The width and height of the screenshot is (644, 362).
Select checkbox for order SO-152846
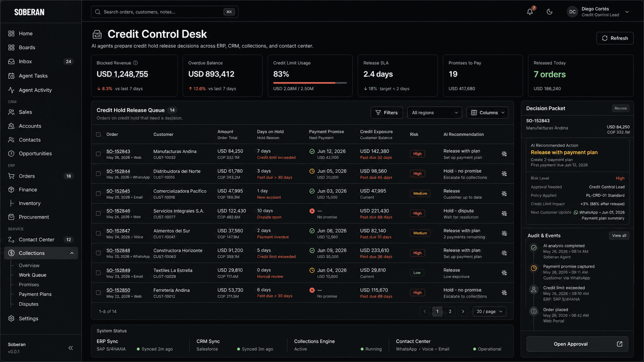98,214
